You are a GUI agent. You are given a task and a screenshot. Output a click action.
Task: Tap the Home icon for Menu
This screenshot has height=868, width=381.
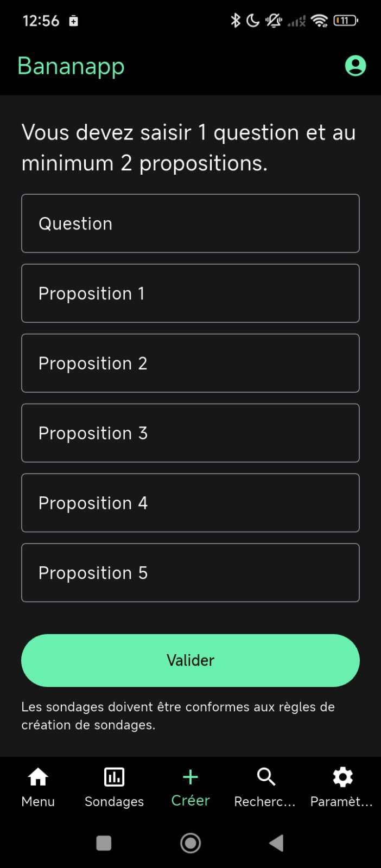[x=38, y=777]
